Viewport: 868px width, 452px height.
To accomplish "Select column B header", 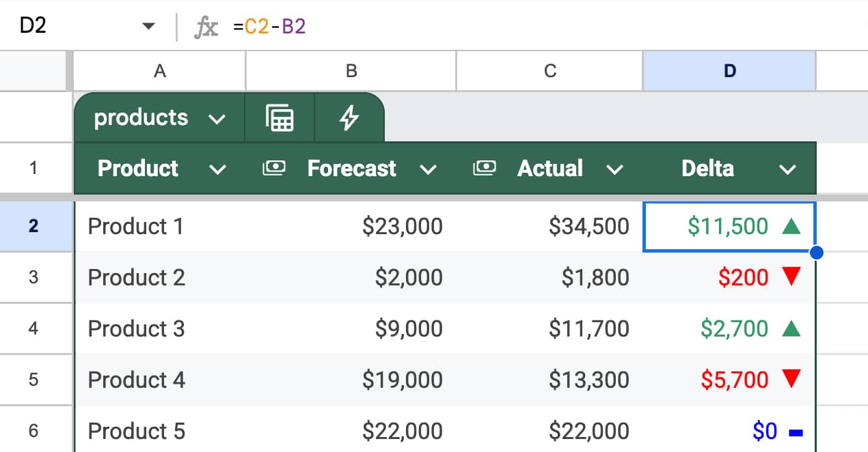I will (x=351, y=71).
